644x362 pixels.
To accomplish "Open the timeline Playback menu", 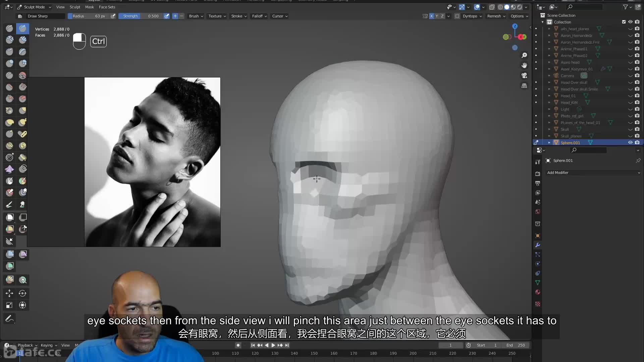I will click(27, 345).
